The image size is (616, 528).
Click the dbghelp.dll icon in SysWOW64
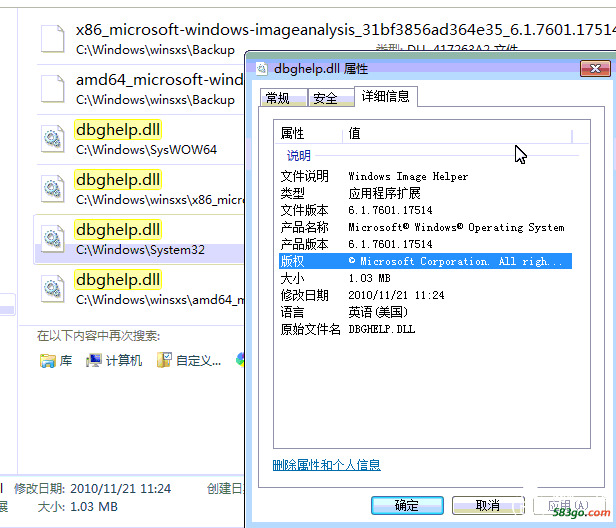tap(52, 140)
